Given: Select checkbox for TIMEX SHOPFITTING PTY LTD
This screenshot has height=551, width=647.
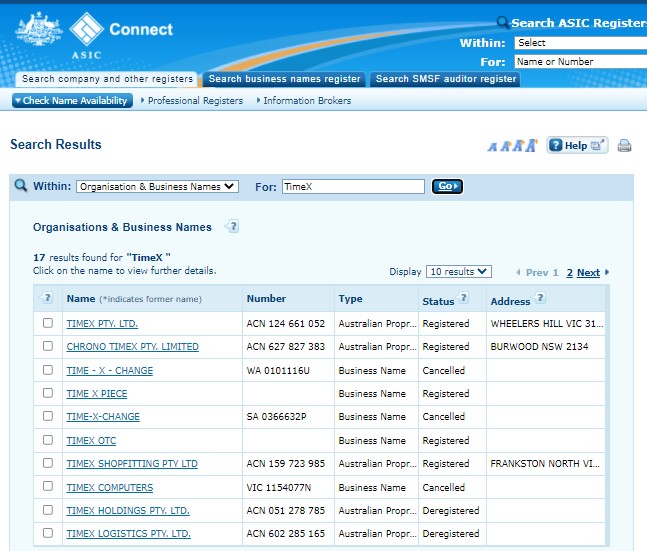Looking at the screenshot, I should point(48,463).
